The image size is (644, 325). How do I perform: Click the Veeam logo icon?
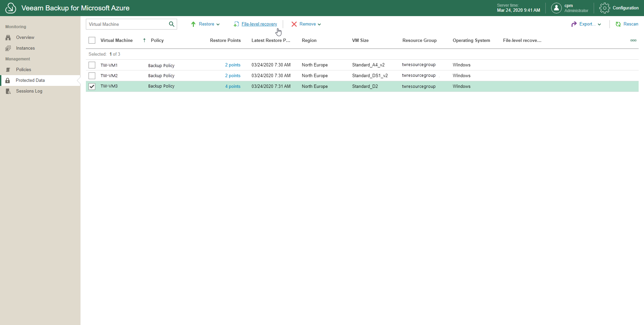click(11, 8)
